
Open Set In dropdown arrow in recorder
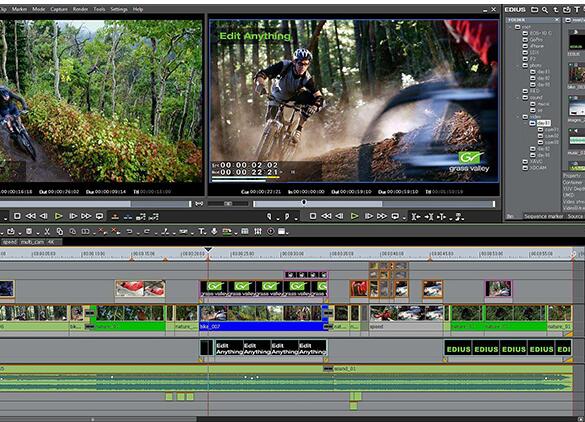[x=278, y=218]
